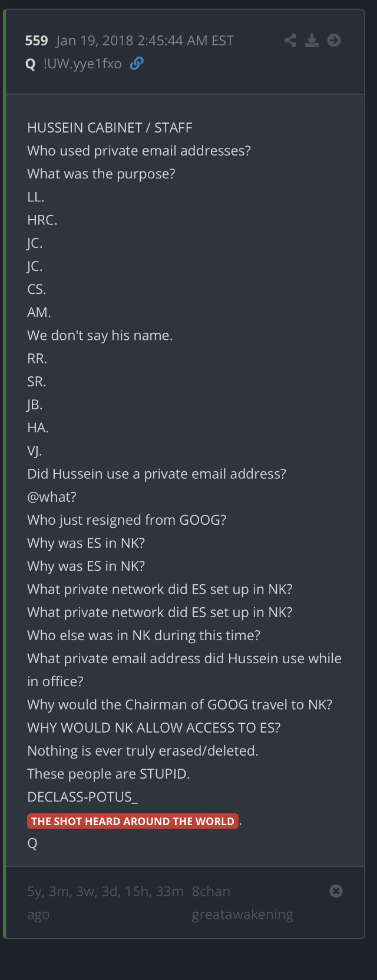
Task: Click the red THE SHOT HEARD AROUND THE WORLD tag
Action: tap(133, 821)
